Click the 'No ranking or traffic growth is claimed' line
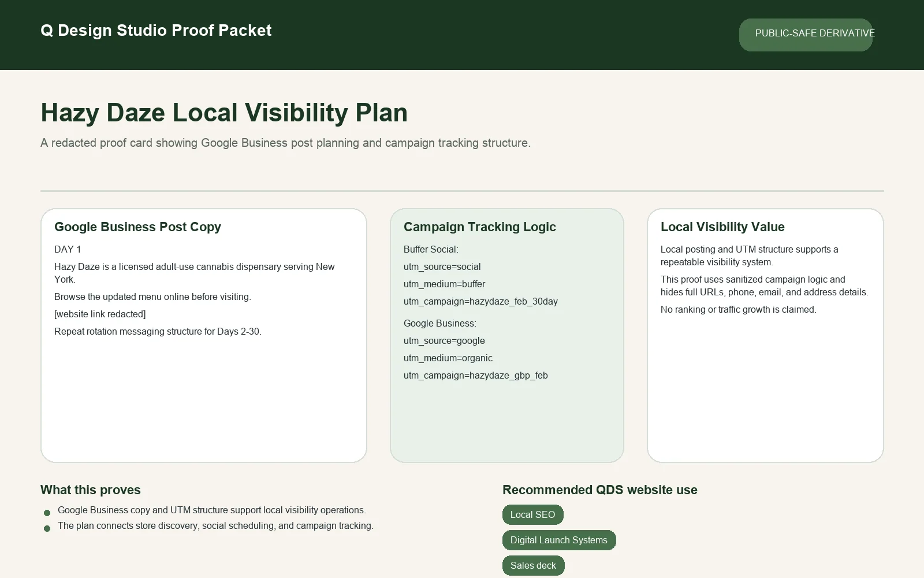The height and width of the screenshot is (578, 924). (x=739, y=309)
